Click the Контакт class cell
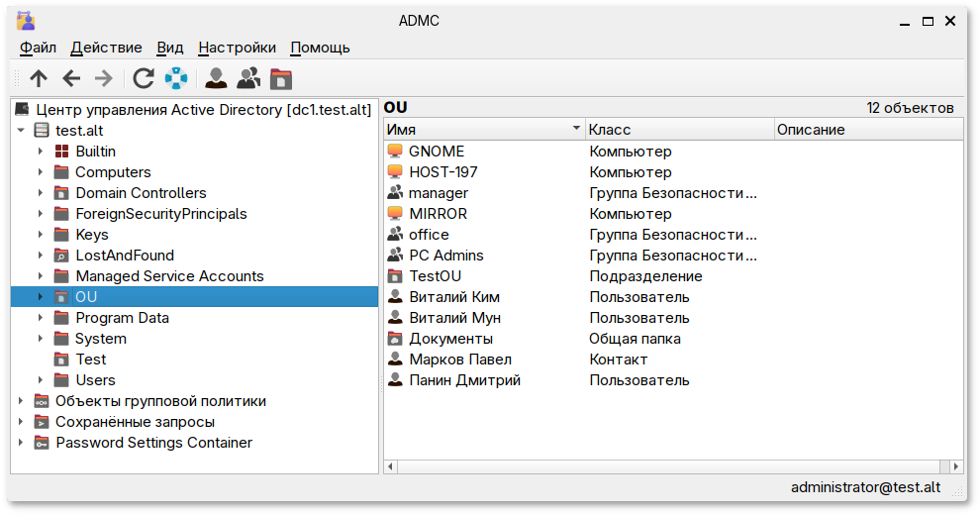 pos(618,360)
